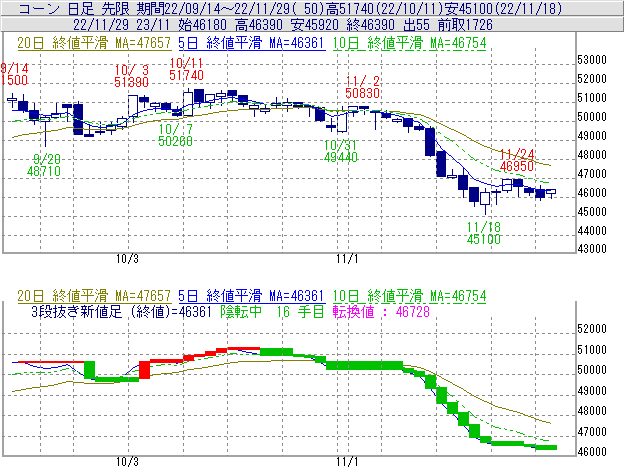This screenshot has width=624, height=475.
Task: Click the 20日 終値平滑 MA=47657 legend in upper chart
Action: tap(94, 43)
